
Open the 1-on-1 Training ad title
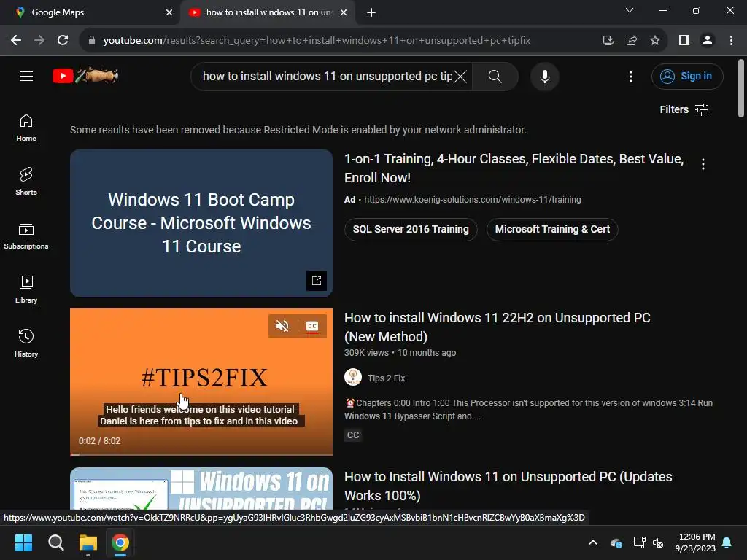click(x=514, y=168)
